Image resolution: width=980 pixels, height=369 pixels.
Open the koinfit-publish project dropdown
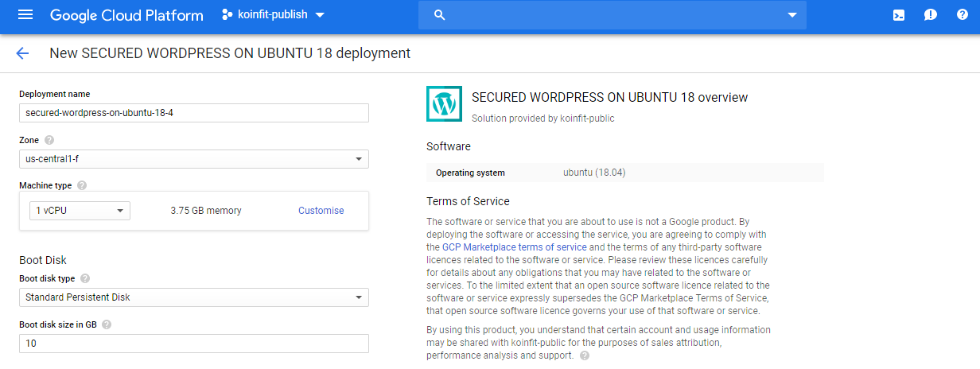273,15
